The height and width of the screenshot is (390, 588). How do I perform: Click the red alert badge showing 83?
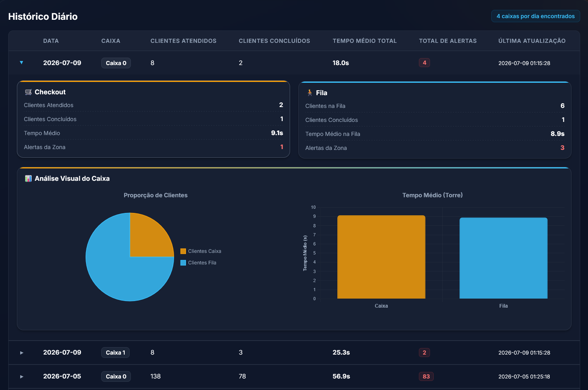coord(426,376)
